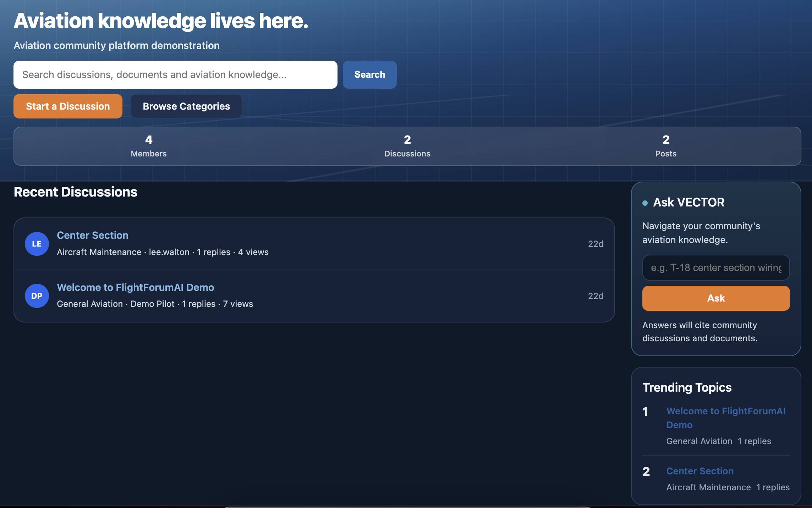The image size is (812, 508).
Task: Click the 22d timestamp on Center Section row
Action: pyautogui.click(x=596, y=244)
